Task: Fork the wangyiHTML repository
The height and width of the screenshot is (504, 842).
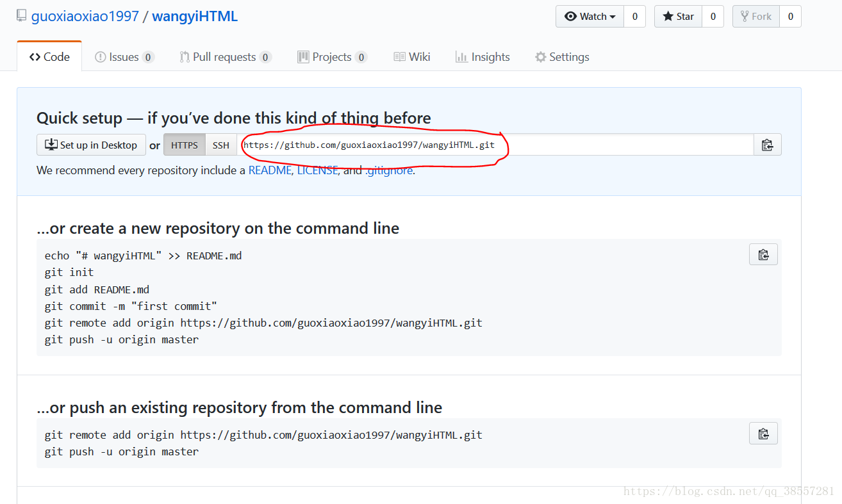Action: 756,17
